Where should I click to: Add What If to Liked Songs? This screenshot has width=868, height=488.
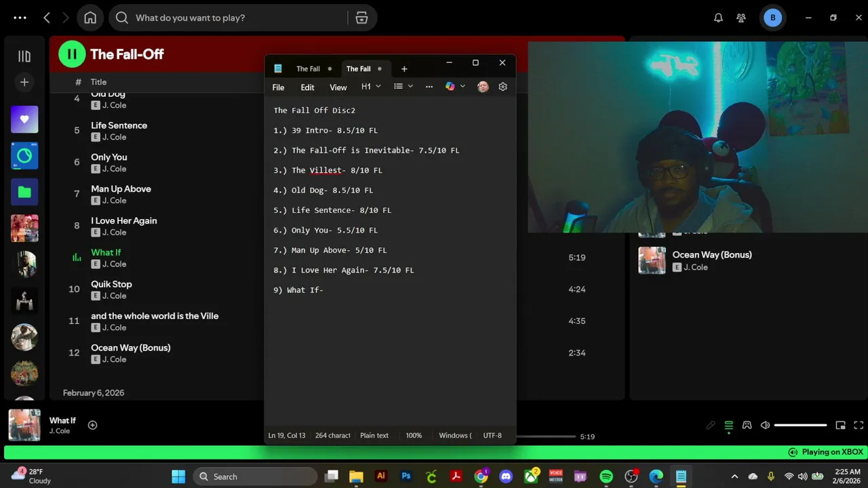pos(93,425)
